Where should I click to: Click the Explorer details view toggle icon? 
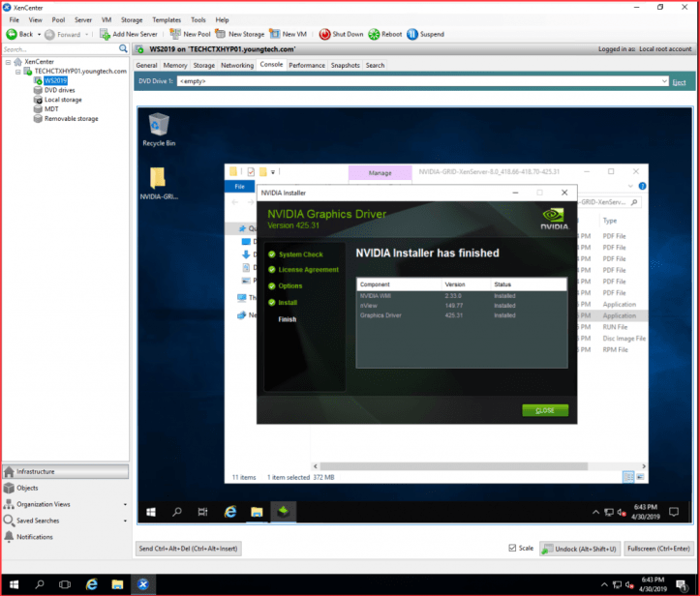(x=628, y=477)
